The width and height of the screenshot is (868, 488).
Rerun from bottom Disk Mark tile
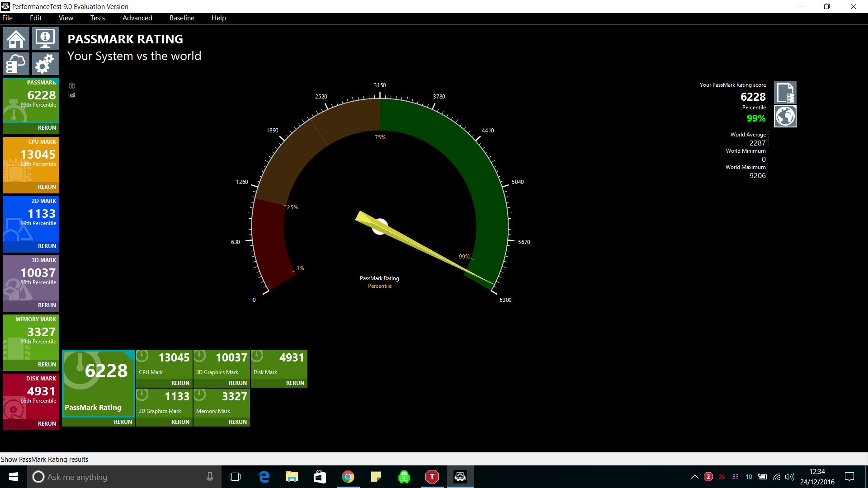[x=295, y=383]
